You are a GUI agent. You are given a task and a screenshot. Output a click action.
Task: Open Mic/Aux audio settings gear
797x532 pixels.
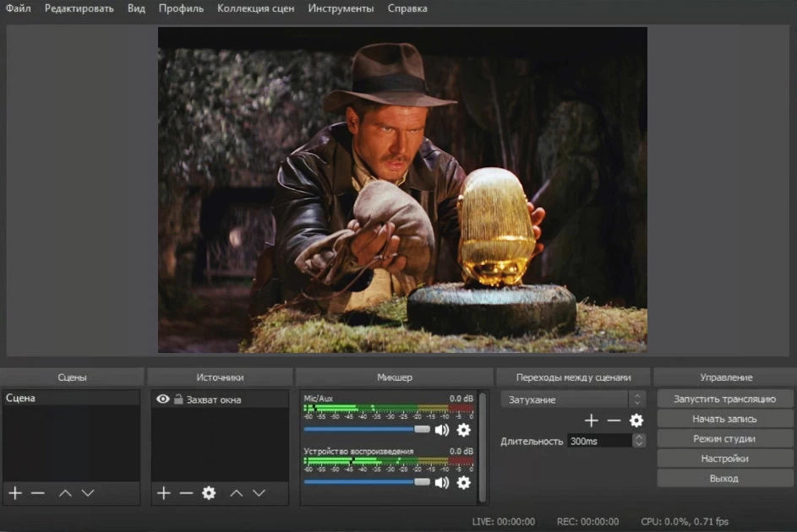pyautogui.click(x=463, y=430)
